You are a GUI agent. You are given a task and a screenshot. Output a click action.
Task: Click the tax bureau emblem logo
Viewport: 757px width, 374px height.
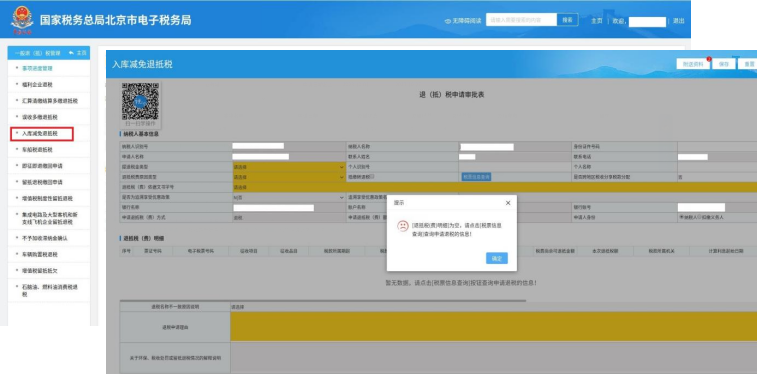(22, 20)
